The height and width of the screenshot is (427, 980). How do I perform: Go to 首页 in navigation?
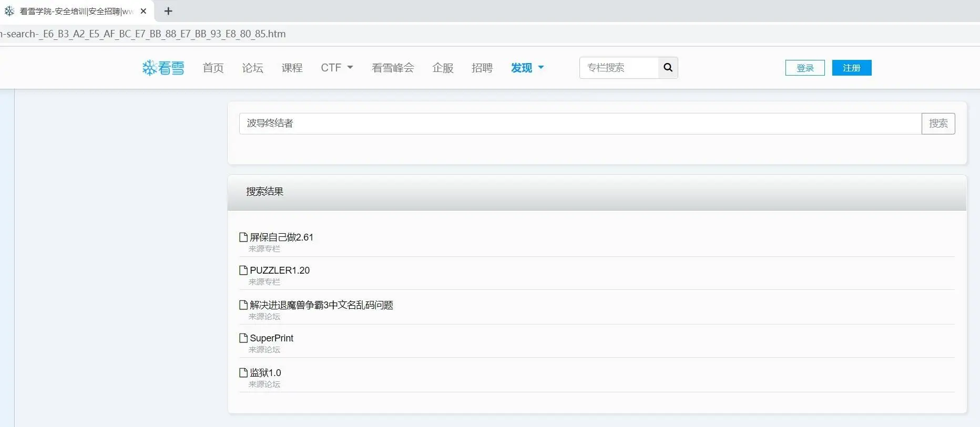[x=213, y=68]
